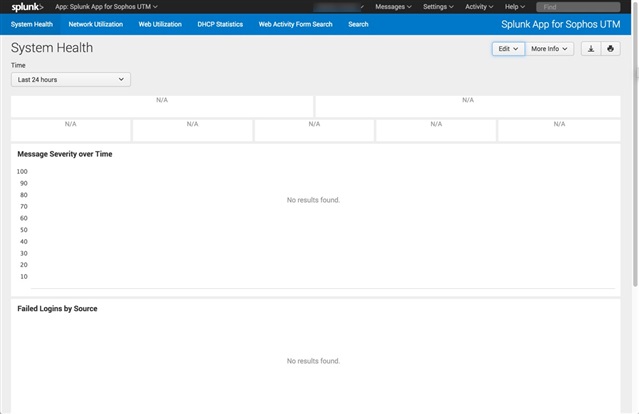Click No results found under Failed Logins
The width and height of the screenshot is (639, 414).
tap(313, 361)
